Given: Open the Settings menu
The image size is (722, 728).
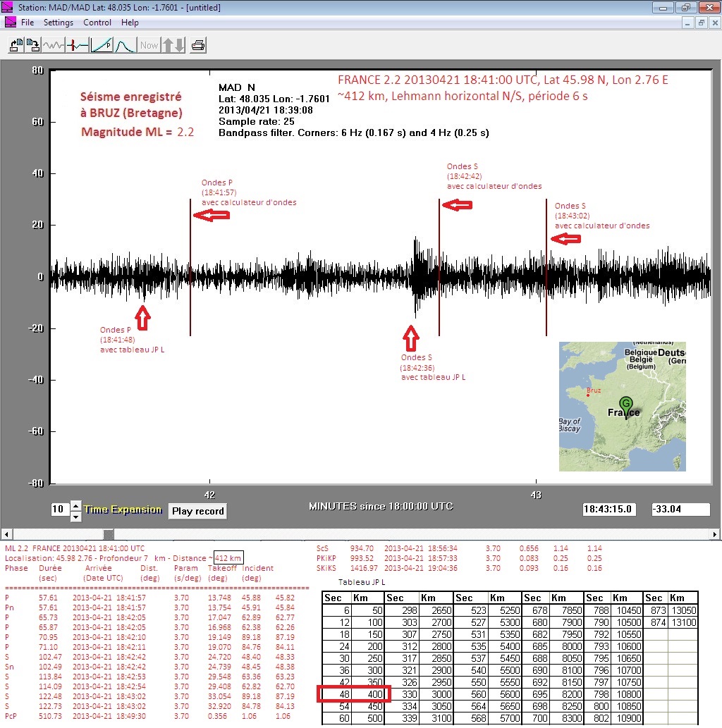Looking at the screenshot, I should tap(59, 23).
